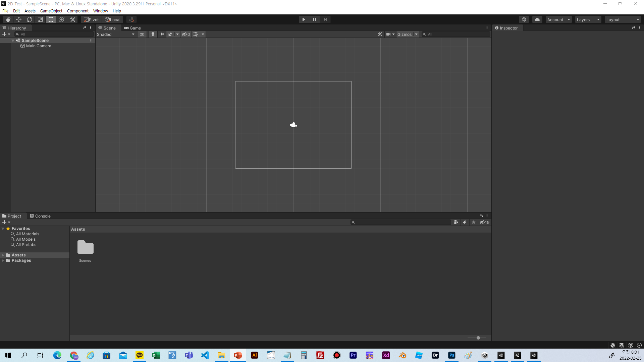Select All Models favorite search
This screenshot has height=362, width=644.
[26, 239]
